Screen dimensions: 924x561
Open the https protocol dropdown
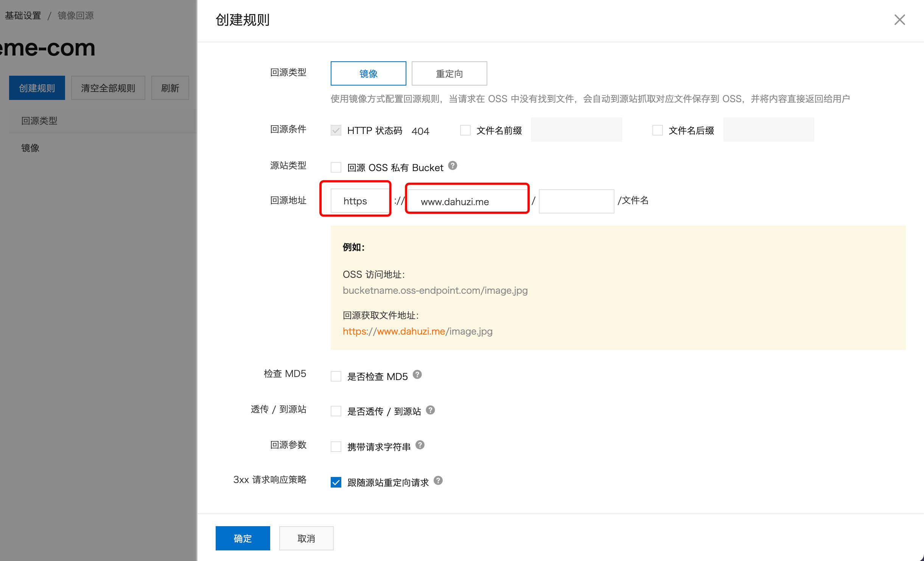(x=359, y=201)
